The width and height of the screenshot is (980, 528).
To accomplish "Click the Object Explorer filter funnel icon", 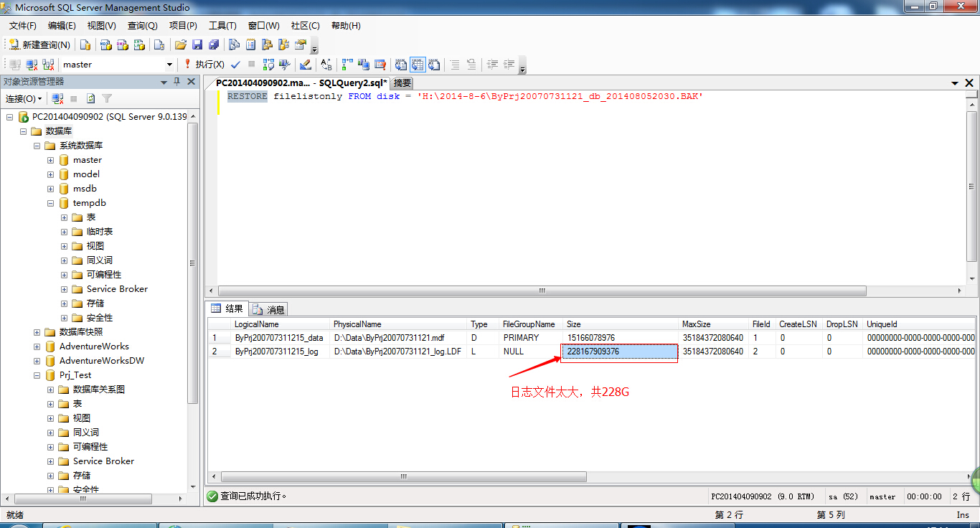I will tap(107, 98).
